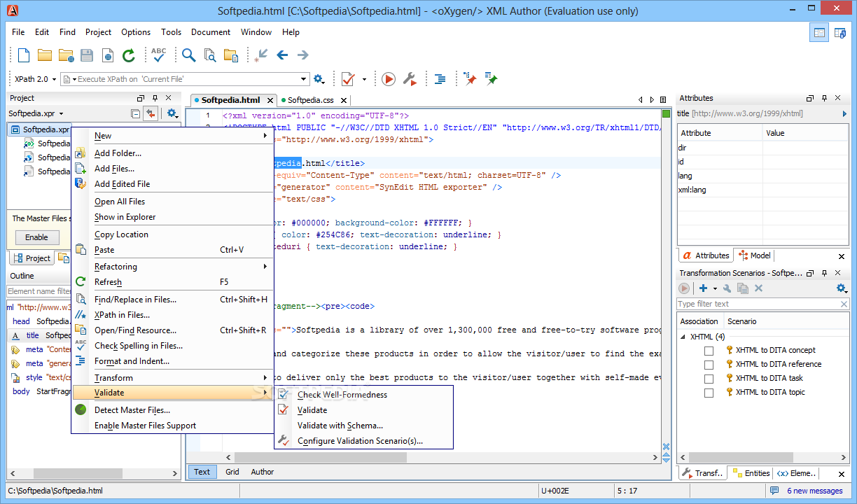Run Check Spelling from the ABC toolbar icon
The image size is (857, 504).
(x=159, y=55)
